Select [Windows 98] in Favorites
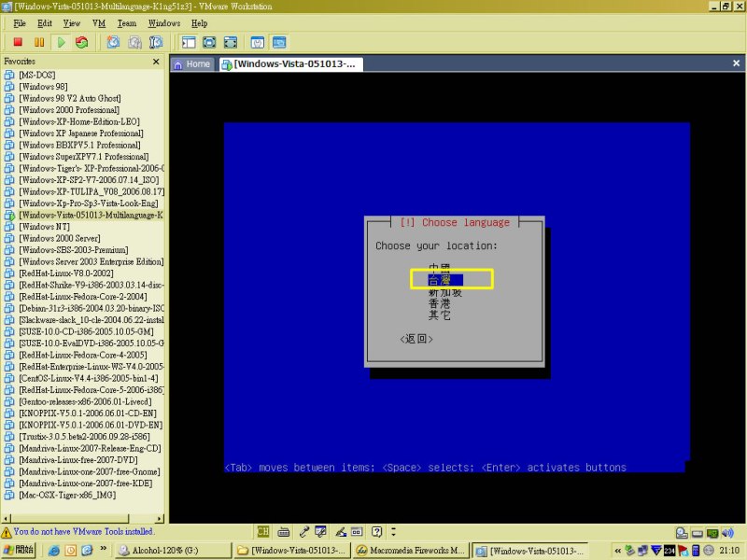 pyautogui.click(x=43, y=87)
